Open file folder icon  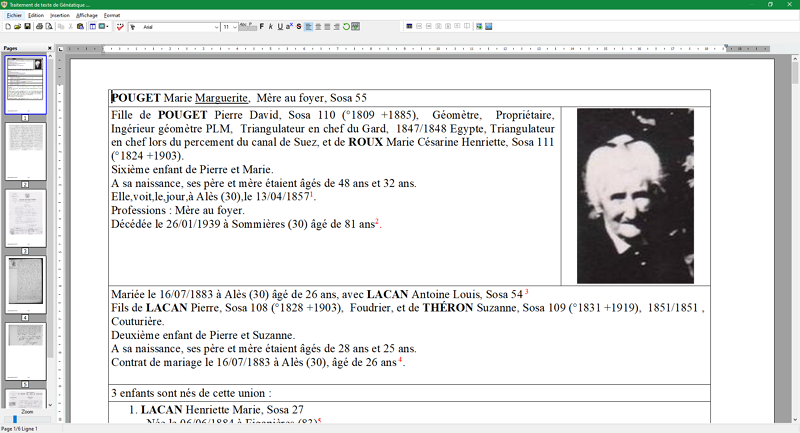click(x=17, y=27)
